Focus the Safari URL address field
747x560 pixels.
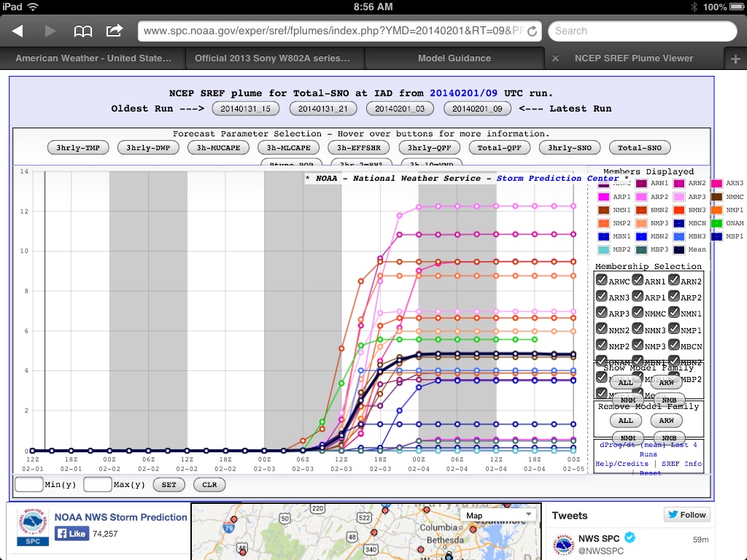[332, 31]
